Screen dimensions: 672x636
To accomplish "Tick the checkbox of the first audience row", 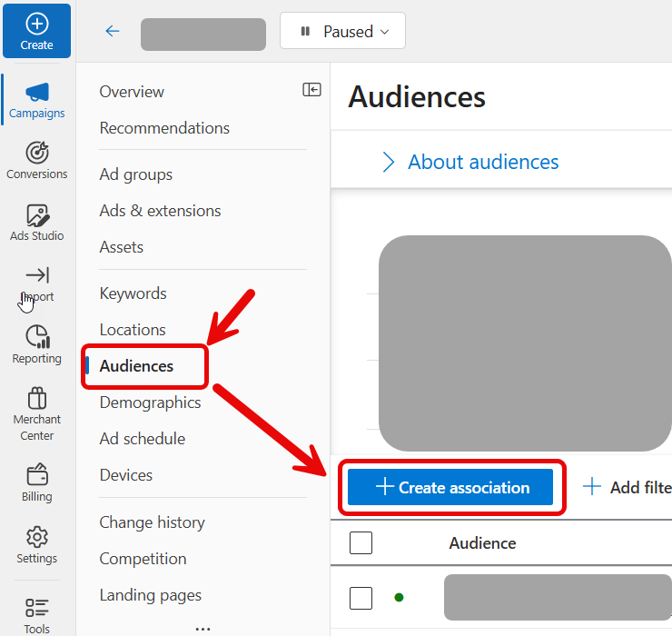I will [361, 598].
